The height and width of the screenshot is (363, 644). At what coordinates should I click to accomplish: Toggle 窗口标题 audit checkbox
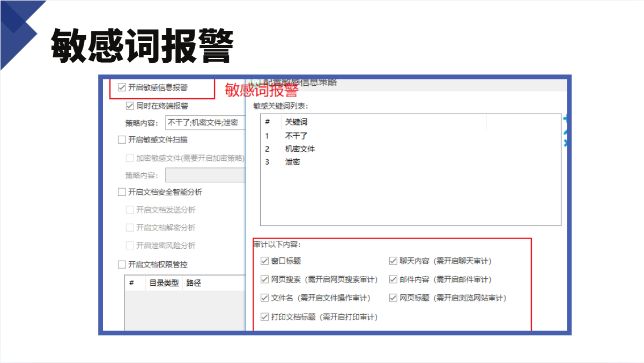point(264,261)
